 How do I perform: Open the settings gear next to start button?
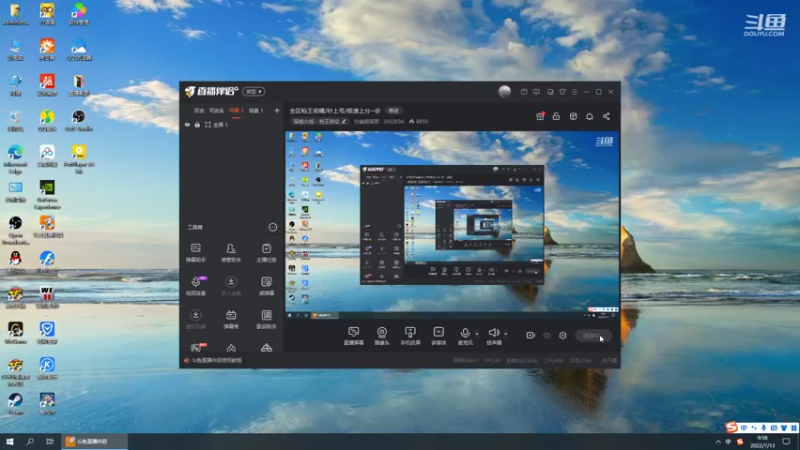(563, 335)
